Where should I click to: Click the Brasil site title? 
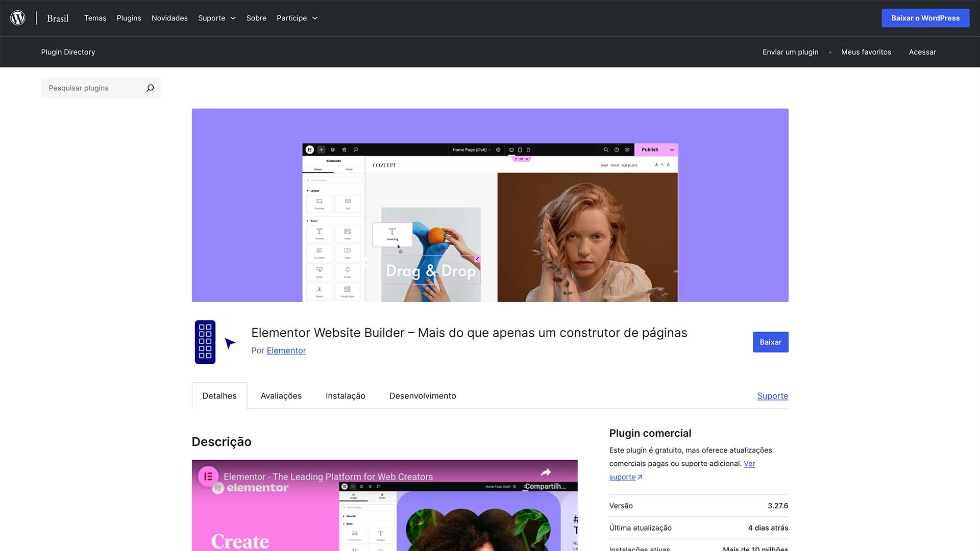[x=58, y=18]
